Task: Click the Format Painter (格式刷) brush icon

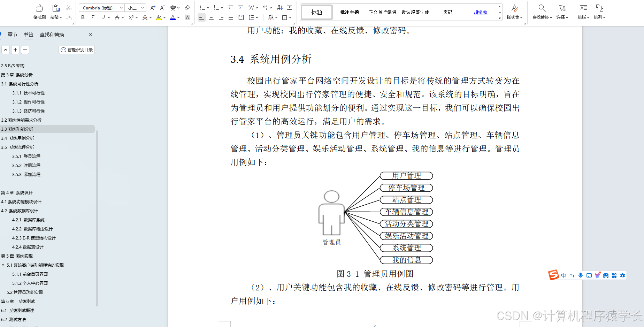Action: point(39,8)
